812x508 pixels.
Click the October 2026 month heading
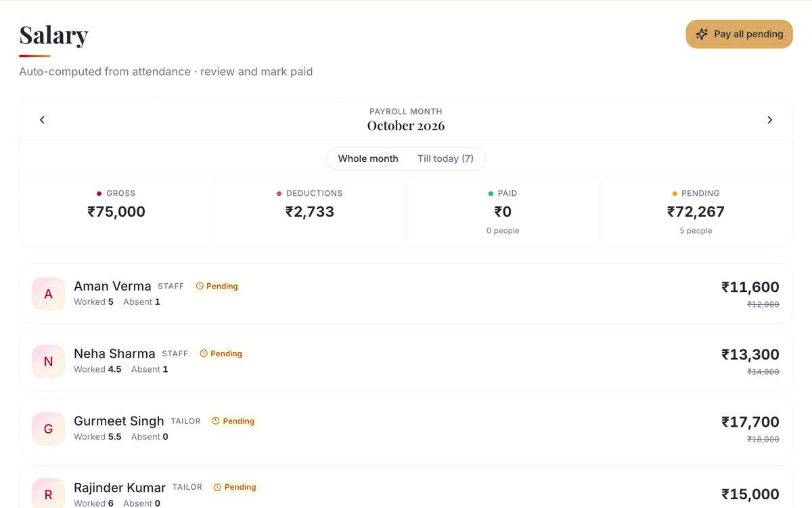click(406, 125)
